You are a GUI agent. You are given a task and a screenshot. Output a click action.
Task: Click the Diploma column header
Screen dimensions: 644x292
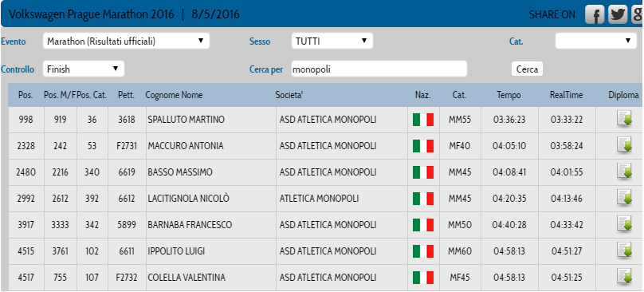(624, 95)
